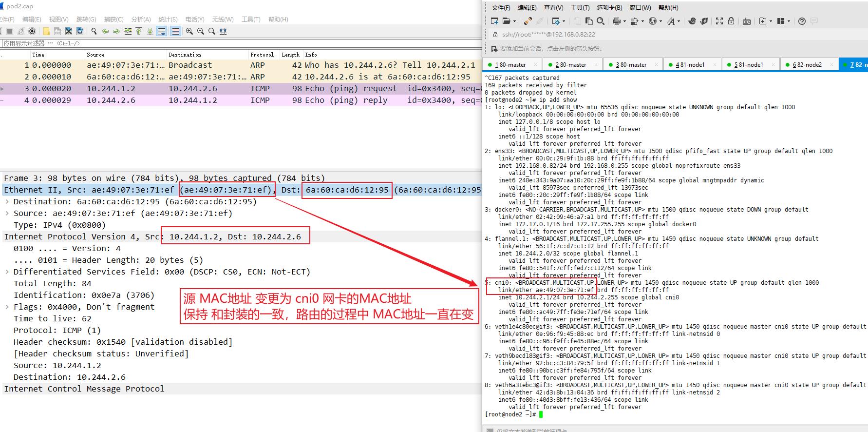This screenshot has width=868, height=432.
Task: Go back to previous packet in Wireshark
Action: tap(105, 31)
